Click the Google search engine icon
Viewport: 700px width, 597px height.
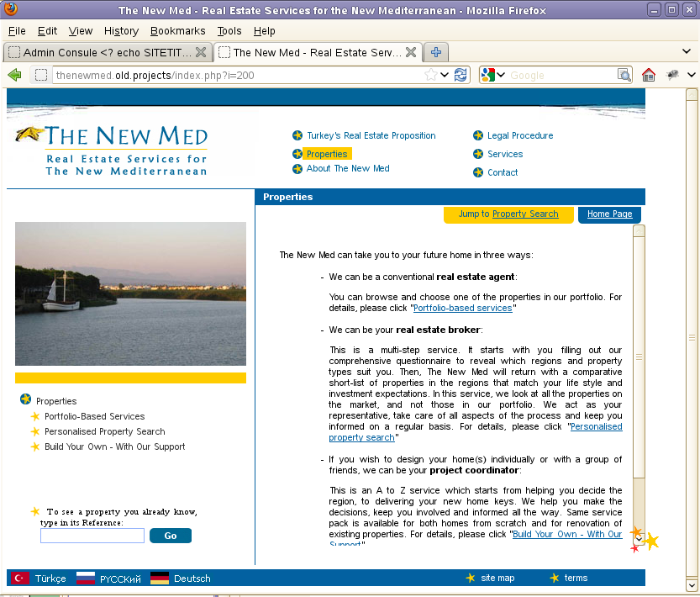point(488,75)
